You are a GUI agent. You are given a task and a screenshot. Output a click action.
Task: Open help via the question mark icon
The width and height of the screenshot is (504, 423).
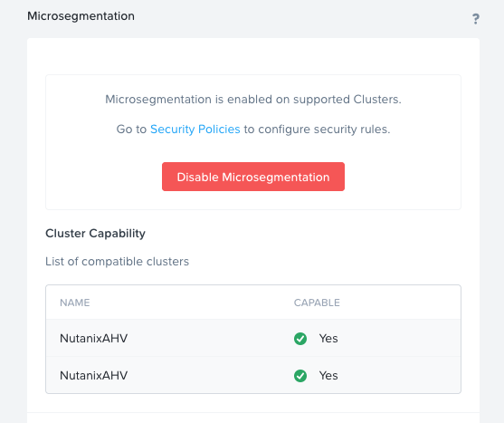(x=476, y=19)
